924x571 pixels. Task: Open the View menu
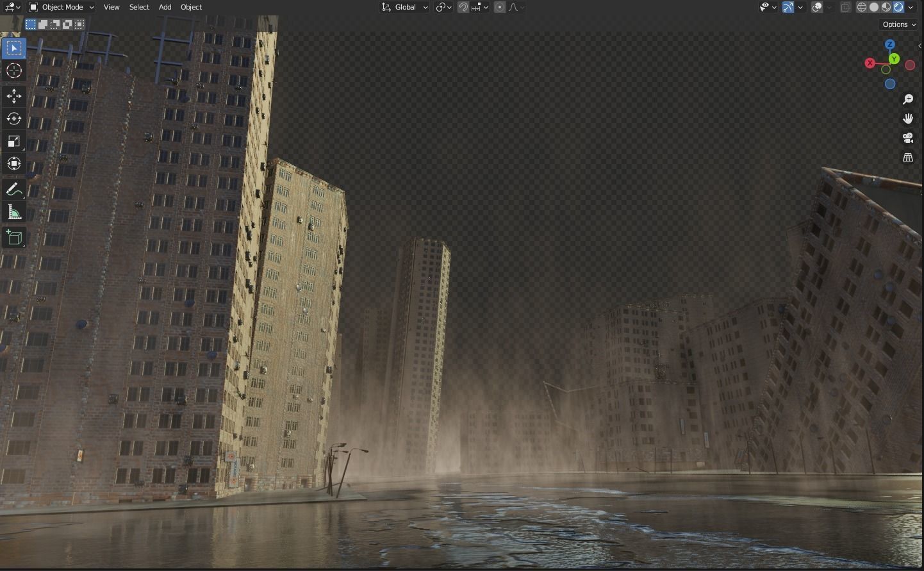pos(111,7)
